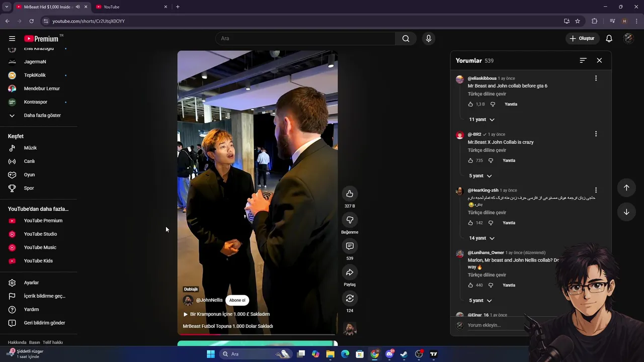Like the @eliaskibboua comment
The image size is (644, 362).
(x=470, y=104)
